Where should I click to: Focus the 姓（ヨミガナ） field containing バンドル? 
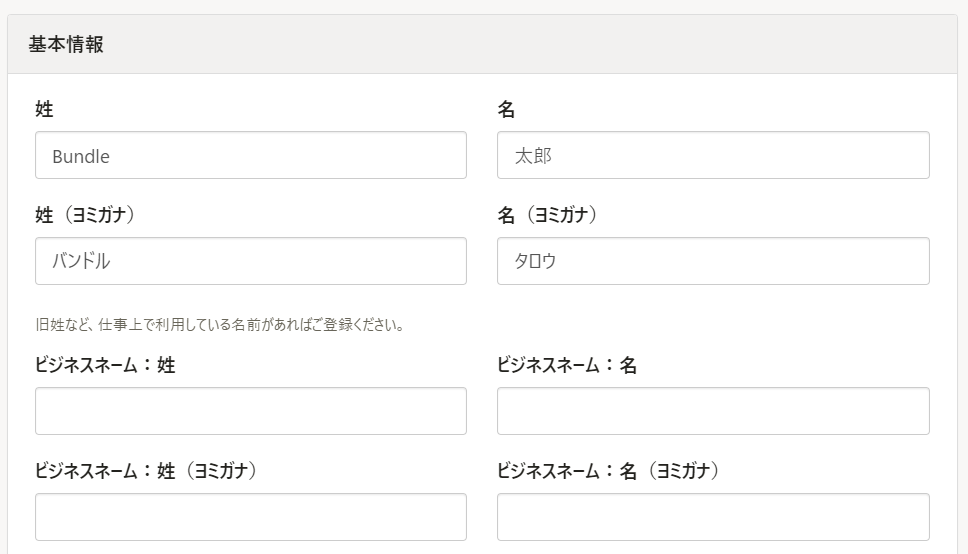click(250, 261)
